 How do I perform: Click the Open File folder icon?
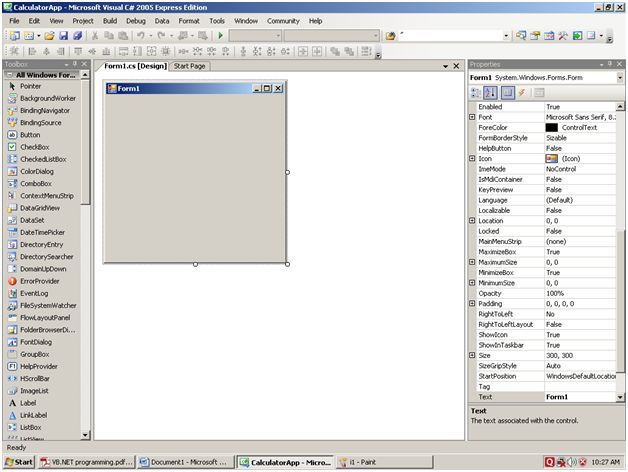49,36
